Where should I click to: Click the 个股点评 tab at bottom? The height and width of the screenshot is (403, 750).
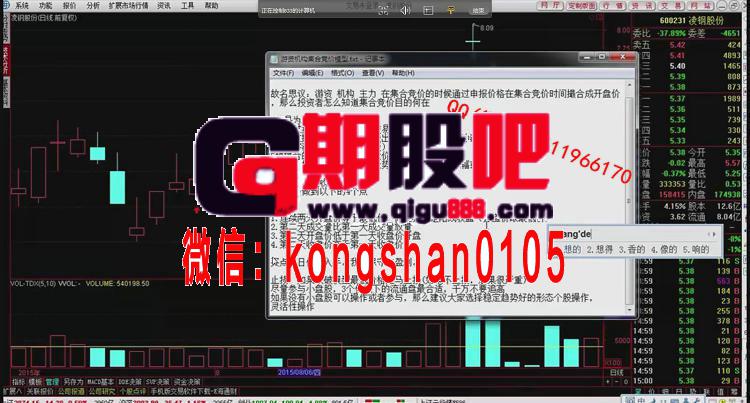(x=132, y=391)
